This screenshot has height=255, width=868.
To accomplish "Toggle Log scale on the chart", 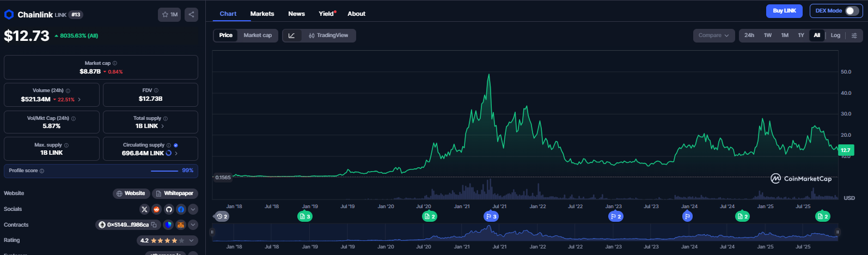I will (x=835, y=35).
